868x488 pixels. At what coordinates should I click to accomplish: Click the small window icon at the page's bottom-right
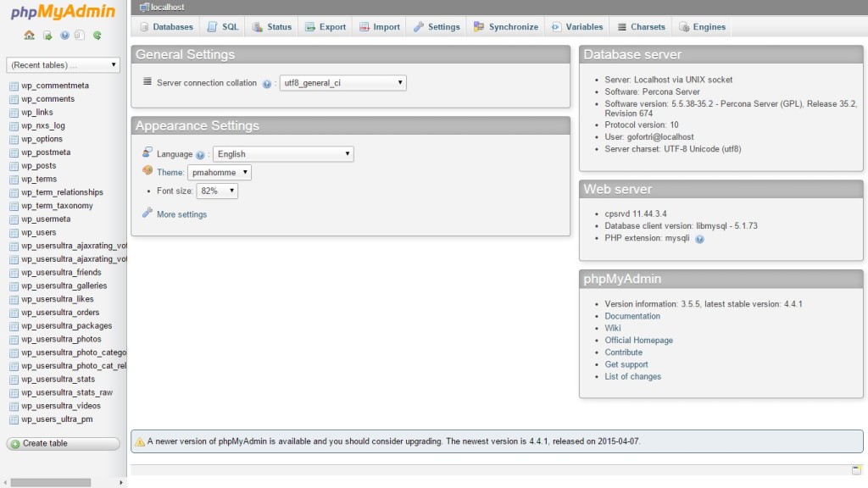(857, 469)
